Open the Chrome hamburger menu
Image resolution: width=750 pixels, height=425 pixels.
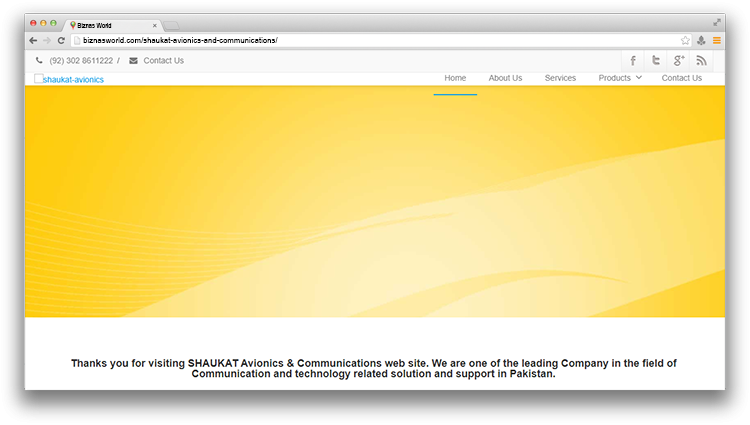717,40
